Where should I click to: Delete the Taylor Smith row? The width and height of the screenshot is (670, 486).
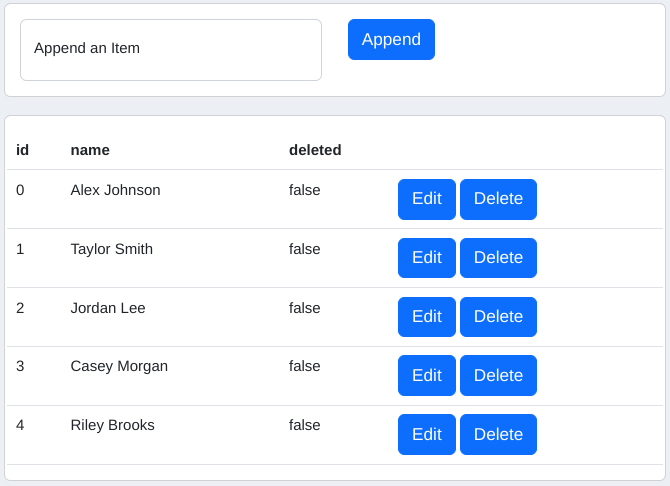click(498, 258)
